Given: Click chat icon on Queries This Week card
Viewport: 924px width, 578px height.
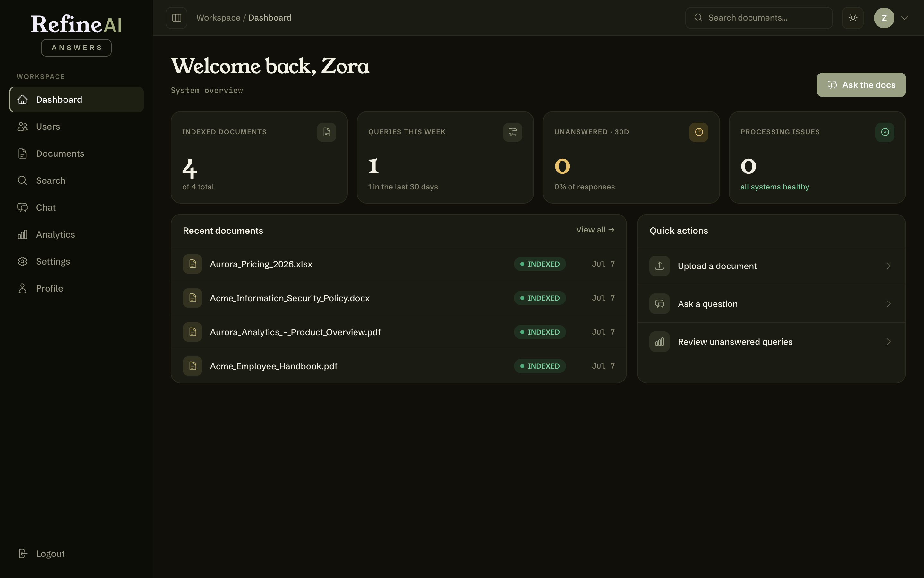Looking at the screenshot, I should [512, 132].
